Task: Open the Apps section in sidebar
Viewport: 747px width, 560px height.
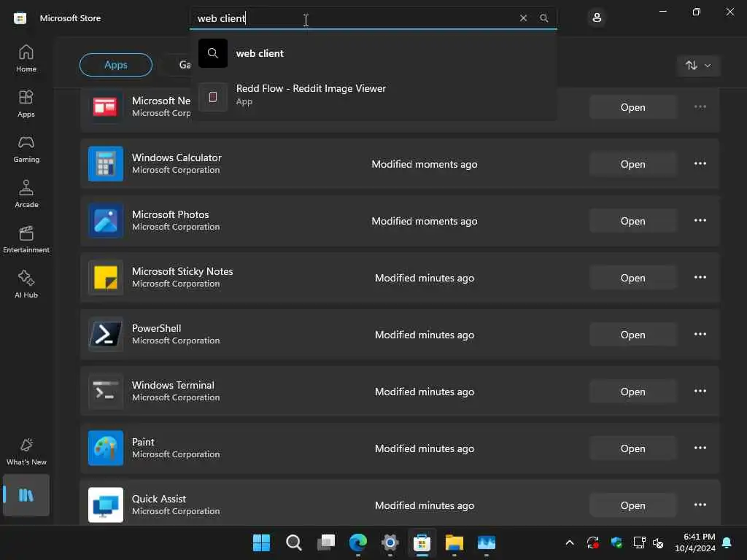Action: (x=26, y=104)
